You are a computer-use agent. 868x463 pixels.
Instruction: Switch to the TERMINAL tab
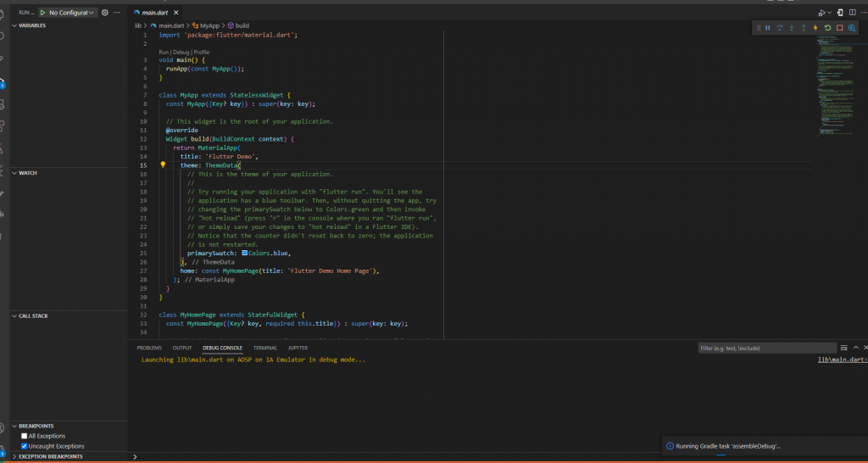click(265, 348)
